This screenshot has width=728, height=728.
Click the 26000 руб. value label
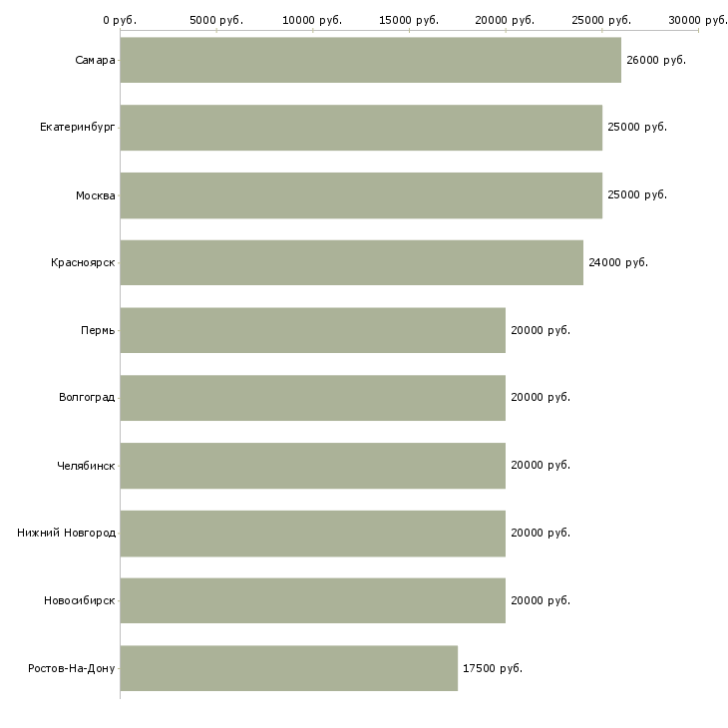point(656,60)
